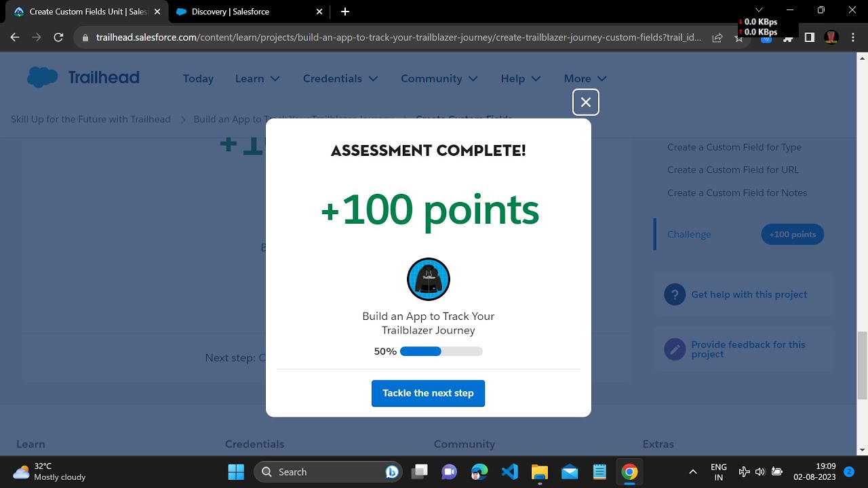
Task: Open the battery tray icon
Action: coord(777,472)
